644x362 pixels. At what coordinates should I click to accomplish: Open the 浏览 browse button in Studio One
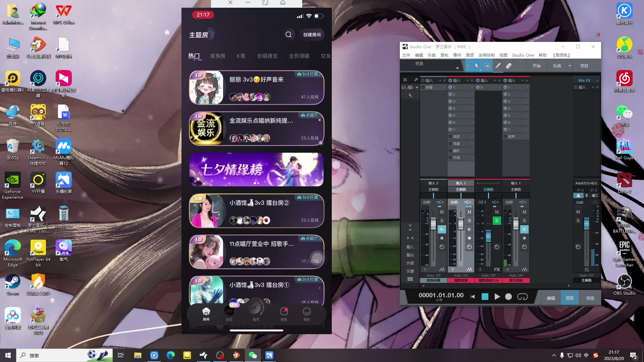click(x=590, y=298)
